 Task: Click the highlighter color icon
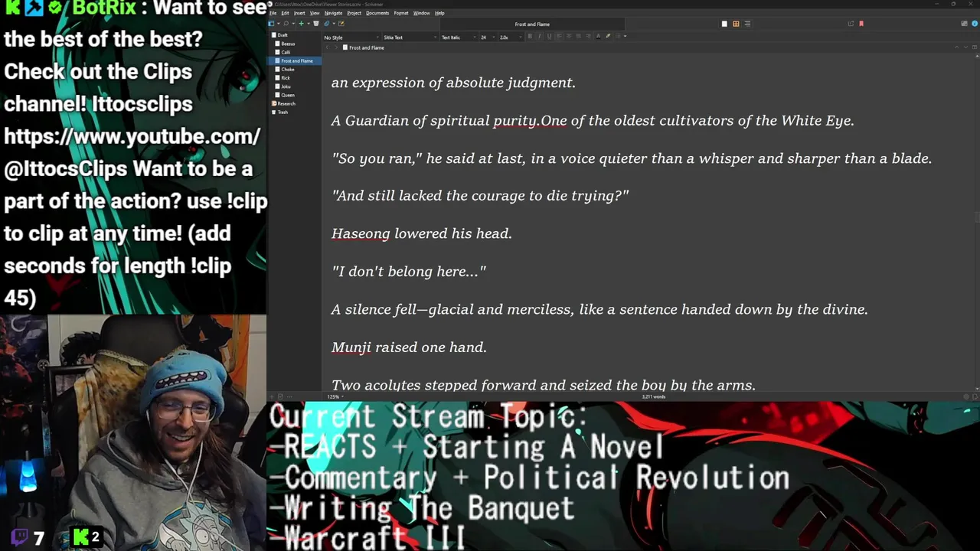click(x=608, y=36)
